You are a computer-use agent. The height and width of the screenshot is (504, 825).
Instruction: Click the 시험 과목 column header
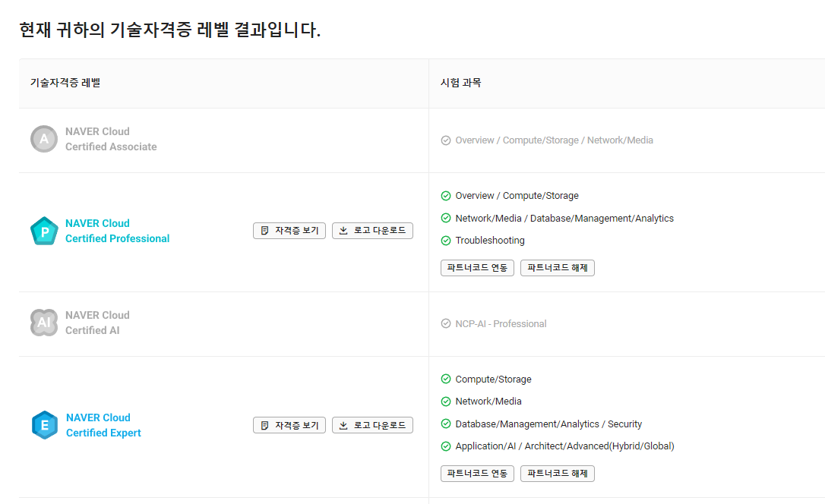pos(460,83)
